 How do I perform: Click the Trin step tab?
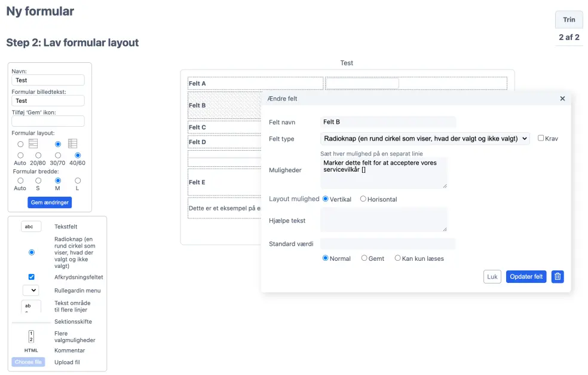coord(569,20)
